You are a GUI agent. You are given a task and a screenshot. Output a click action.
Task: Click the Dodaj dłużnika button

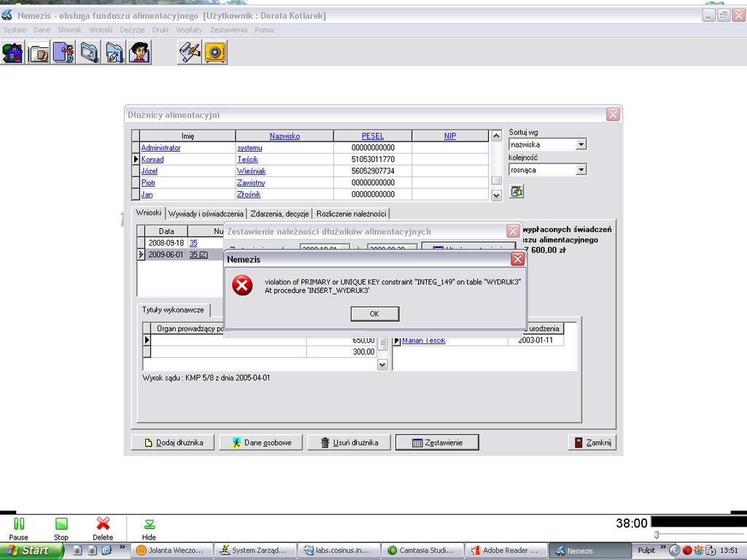click(x=173, y=443)
